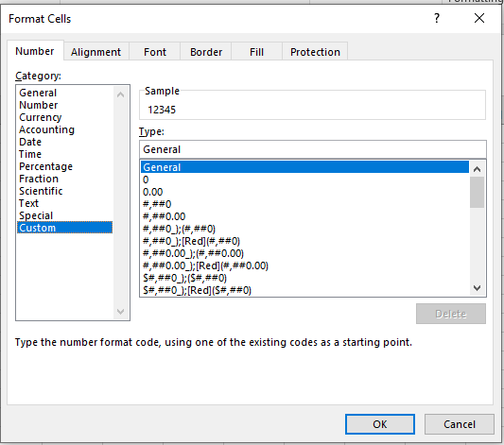Choose the $#,##0_);($#,##0) format code

[x=304, y=278]
